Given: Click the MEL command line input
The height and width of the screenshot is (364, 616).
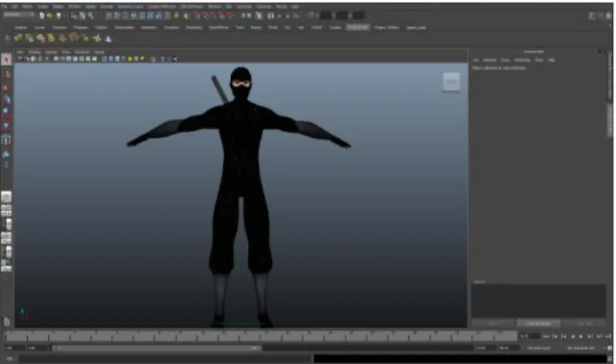Looking at the screenshot, I should (x=165, y=359).
